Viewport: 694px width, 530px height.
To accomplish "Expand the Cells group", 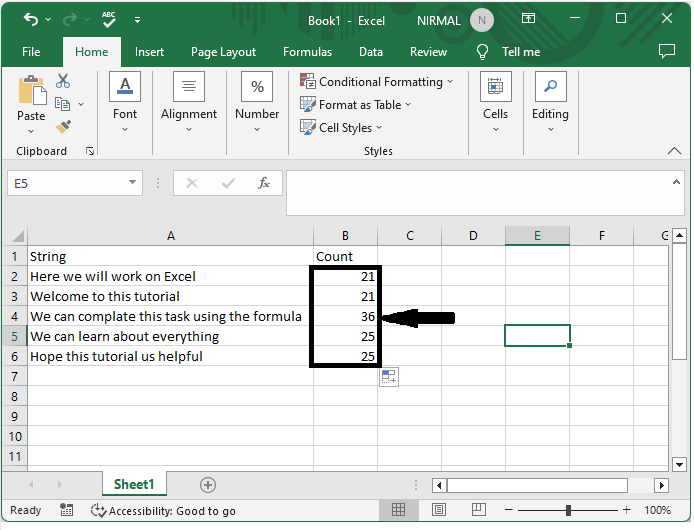I will click(496, 102).
